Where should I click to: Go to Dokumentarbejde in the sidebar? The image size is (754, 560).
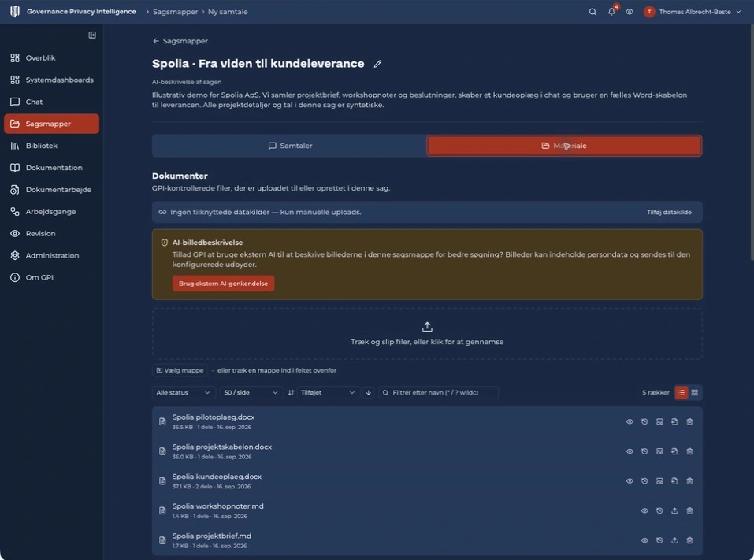tap(51, 189)
